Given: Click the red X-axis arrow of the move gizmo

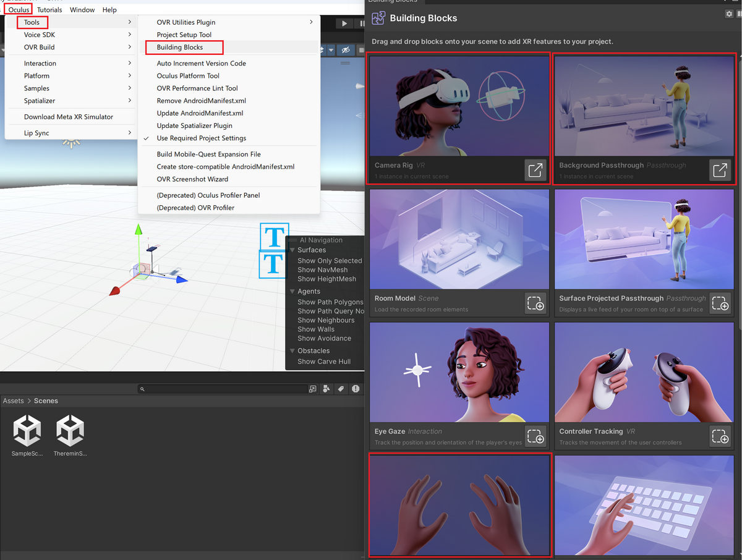Looking at the screenshot, I should 115,291.
